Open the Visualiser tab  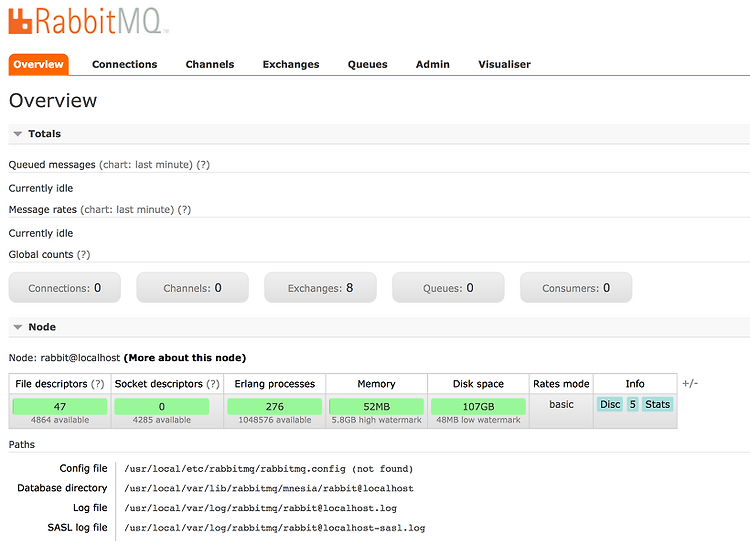click(x=504, y=65)
